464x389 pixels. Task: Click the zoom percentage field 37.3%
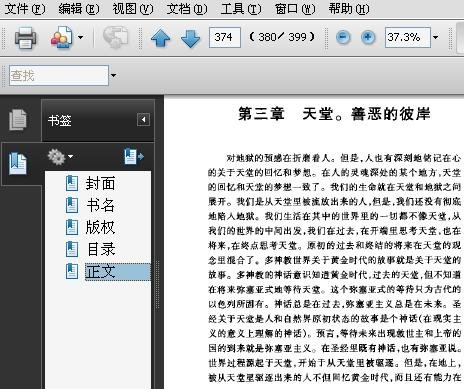click(x=407, y=37)
